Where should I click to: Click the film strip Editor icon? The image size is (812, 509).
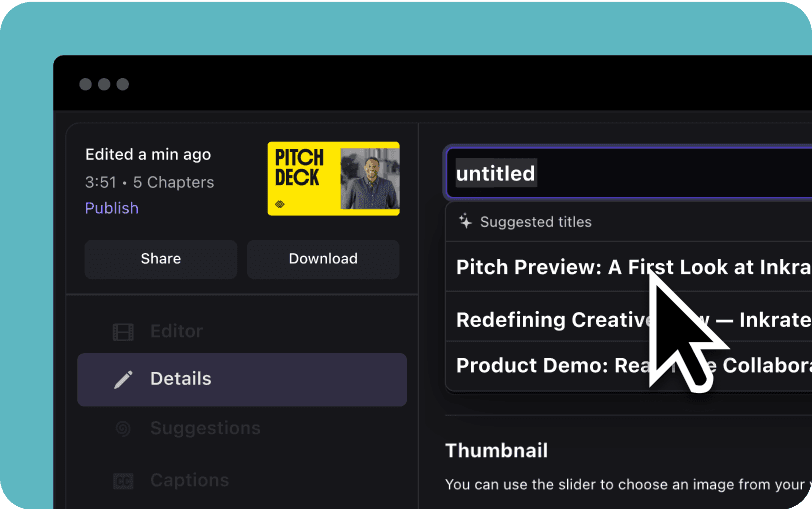point(123,331)
